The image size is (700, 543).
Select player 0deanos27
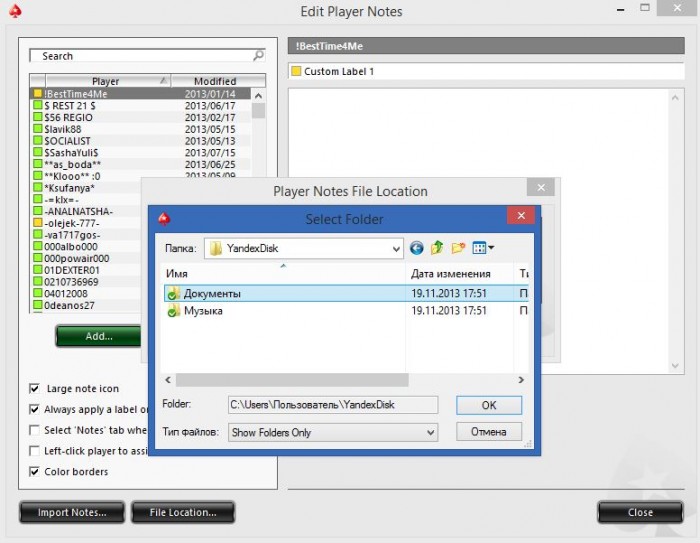(x=87, y=305)
